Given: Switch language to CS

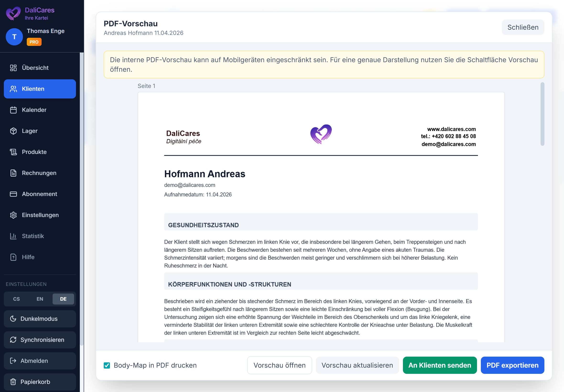Looking at the screenshot, I should (x=16, y=299).
